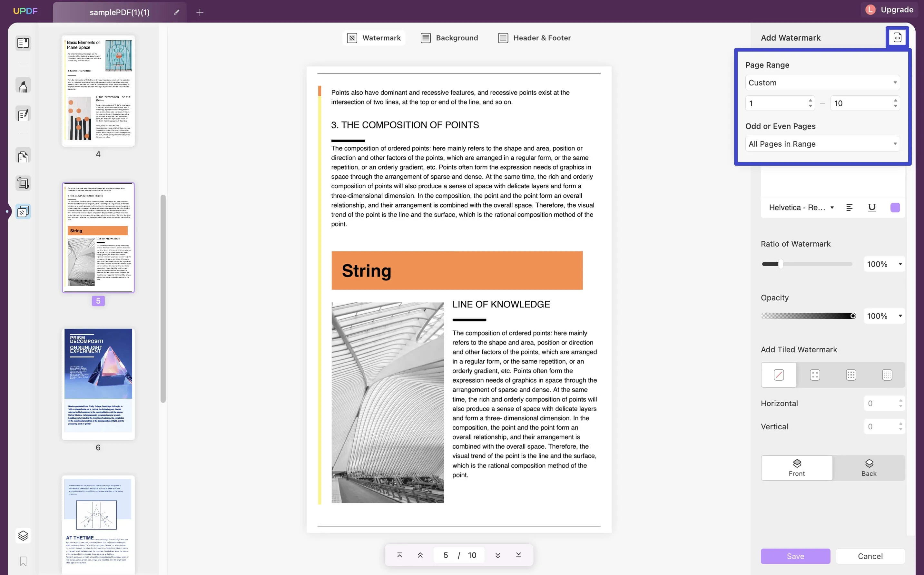Expand the Page Range dropdown
The height and width of the screenshot is (575, 924).
click(x=822, y=82)
